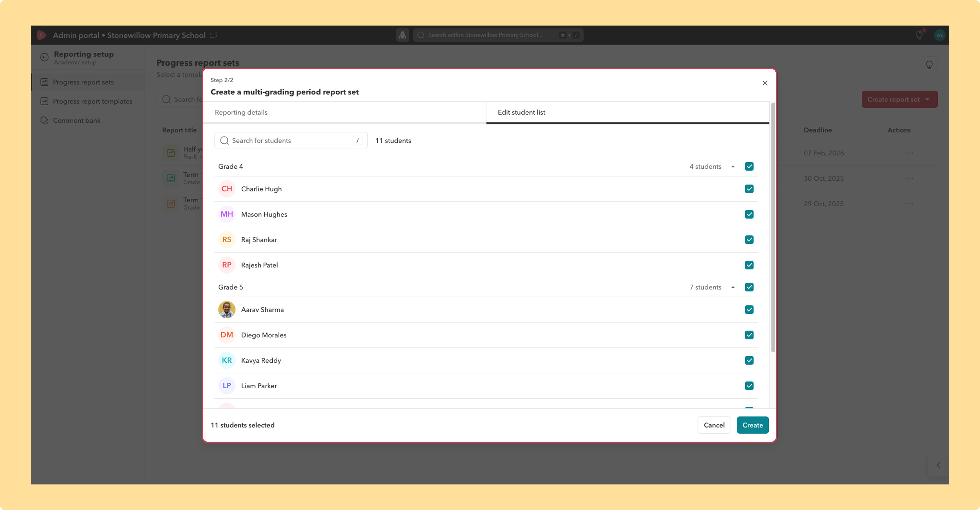Click the collapse panel chevron at bottom right
980x510 pixels.
(x=938, y=465)
